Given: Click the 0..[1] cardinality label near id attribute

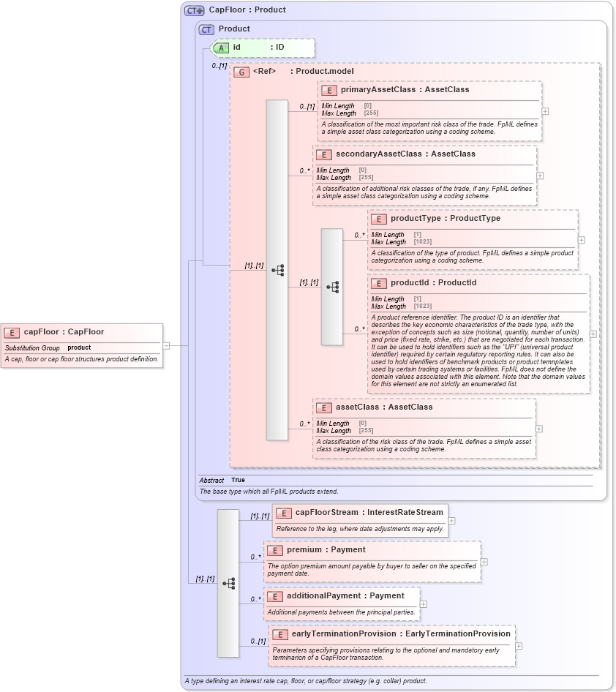Looking at the screenshot, I should coord(219,64).
